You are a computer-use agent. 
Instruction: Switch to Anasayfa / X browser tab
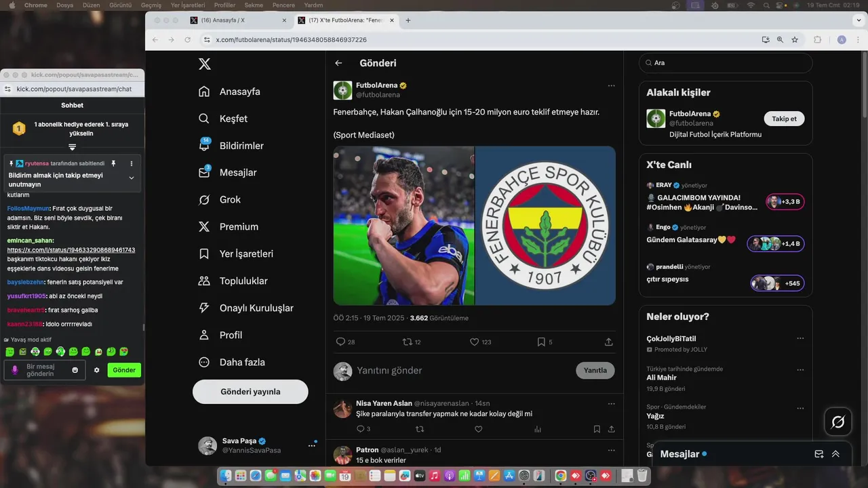(x=238, y=20)
